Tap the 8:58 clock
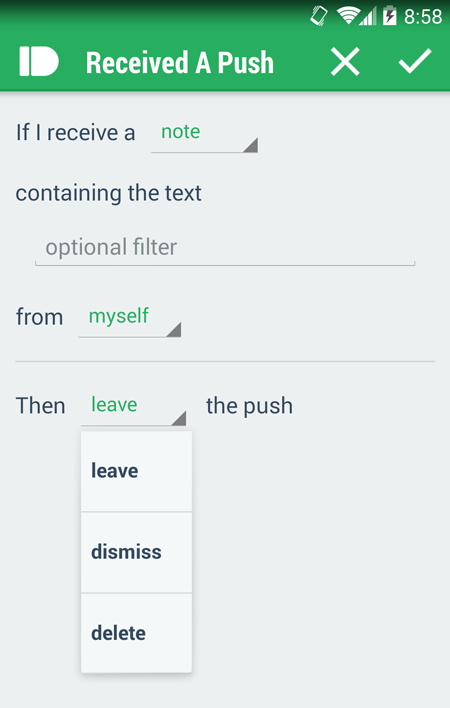The image size is (450, 708). pos(423,17)
